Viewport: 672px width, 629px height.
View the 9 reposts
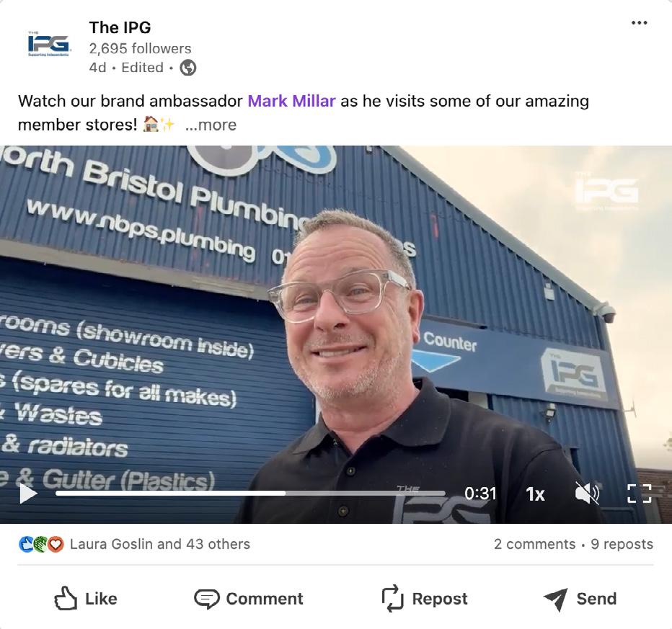pyautogui.click(x=622, y=544)
